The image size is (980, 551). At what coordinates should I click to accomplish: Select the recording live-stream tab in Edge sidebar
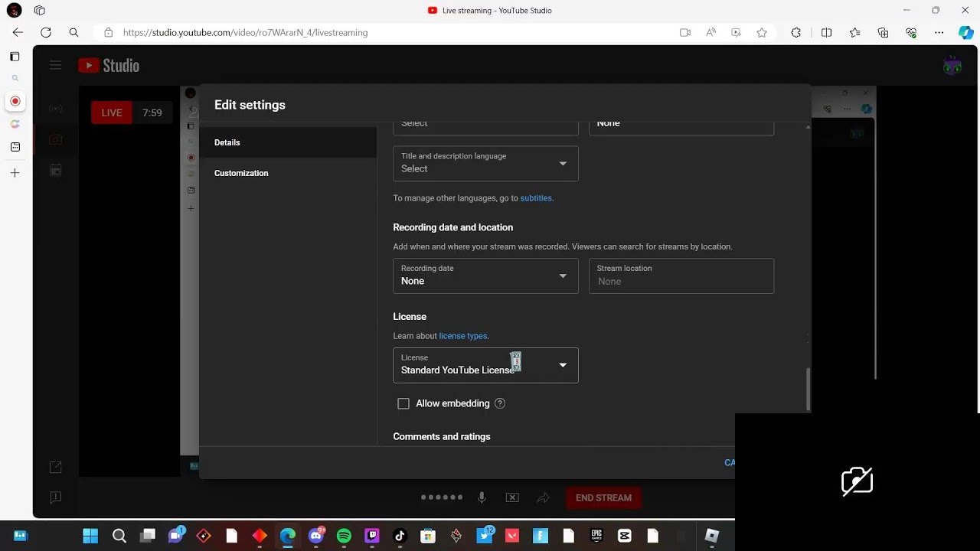pyautogui.click(x=15, y=101)
